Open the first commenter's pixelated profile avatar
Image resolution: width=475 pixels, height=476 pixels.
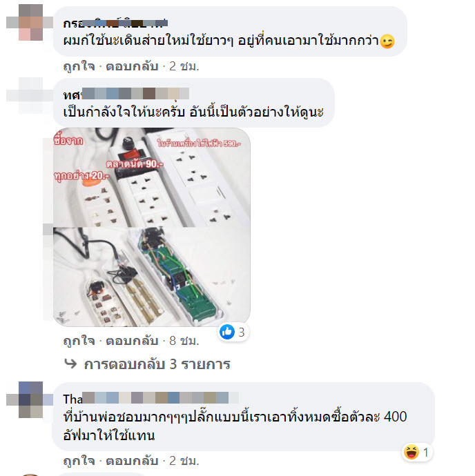click(30, 22)
